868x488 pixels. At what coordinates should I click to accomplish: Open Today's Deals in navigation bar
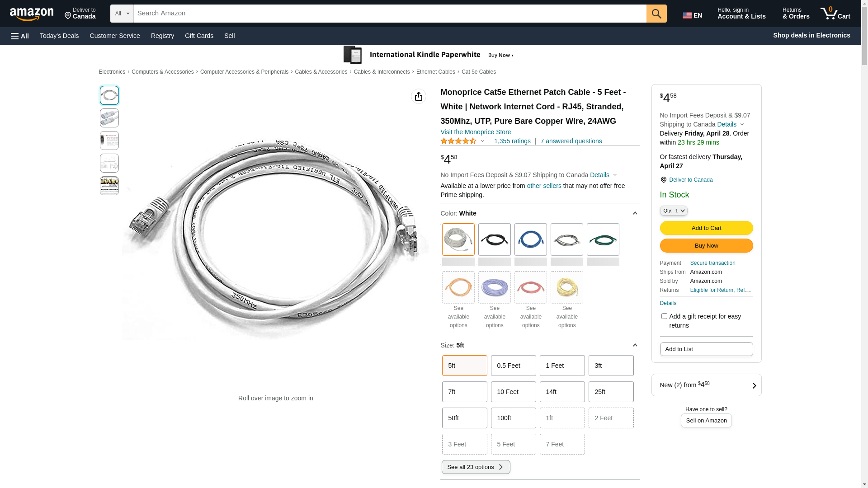tap(59, 36)
